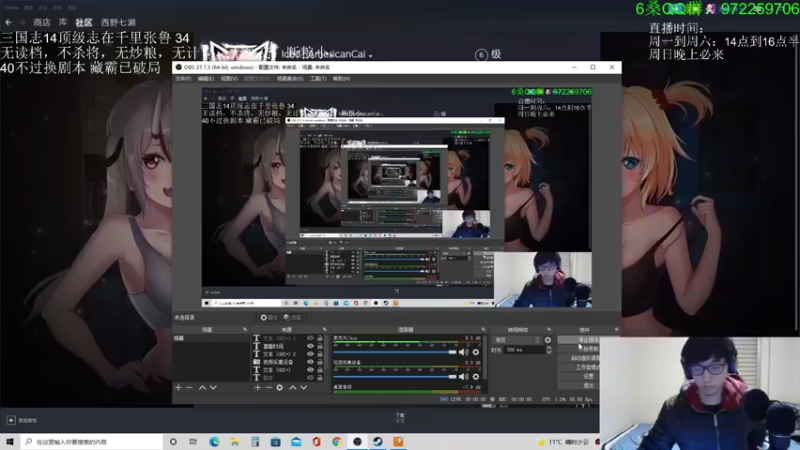This screenshot has width=800, height=450.
Task: Open Task View on the taskbar
Action: pos(193,442)
